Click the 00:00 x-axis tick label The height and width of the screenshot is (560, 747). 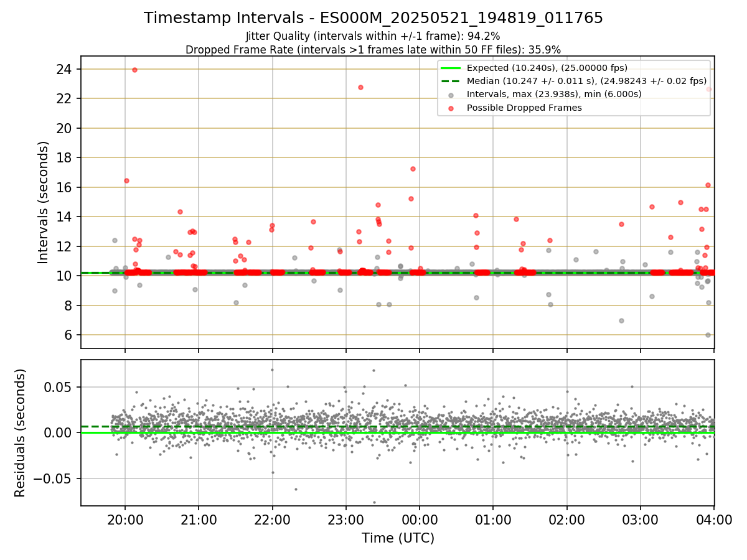click(420, 519)
